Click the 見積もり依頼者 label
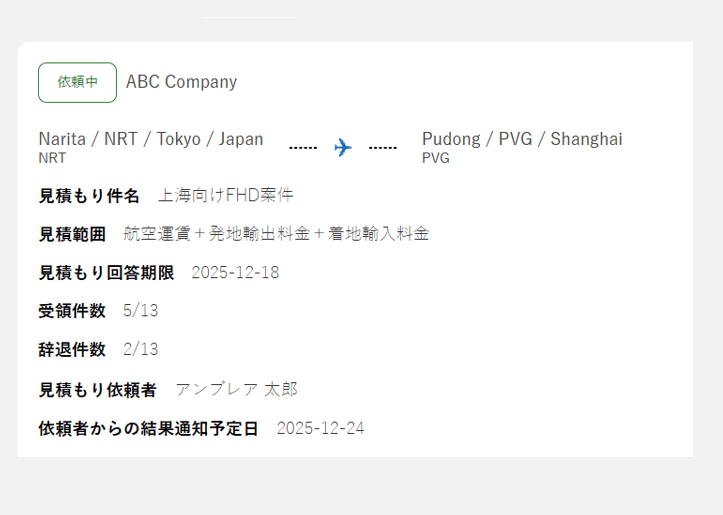Viewport: 723px width, 515px height. (x=97, y=389)
